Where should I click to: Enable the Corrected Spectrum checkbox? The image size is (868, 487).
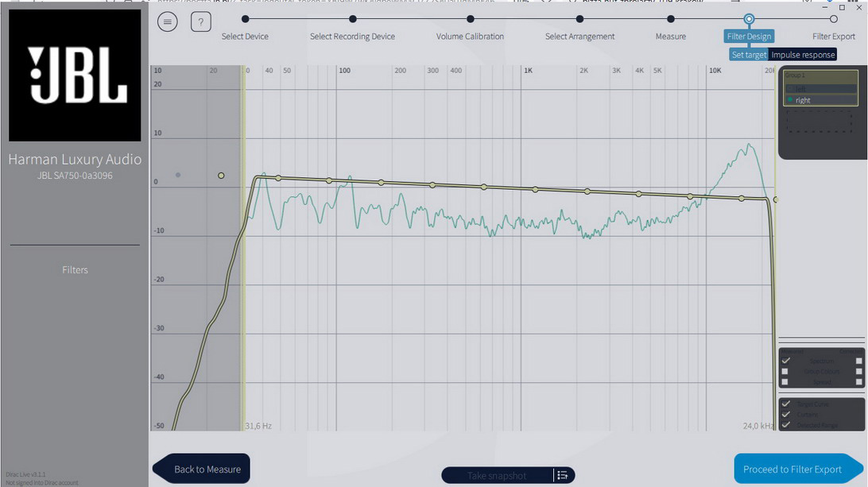pyautogui.click(x=858, y=361)
